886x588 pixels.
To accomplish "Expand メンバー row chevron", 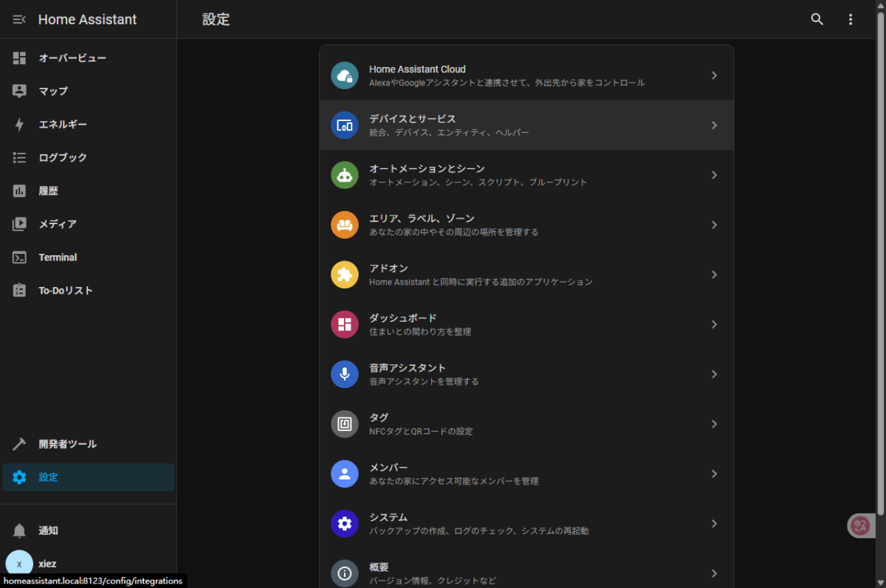I will 714,474.
